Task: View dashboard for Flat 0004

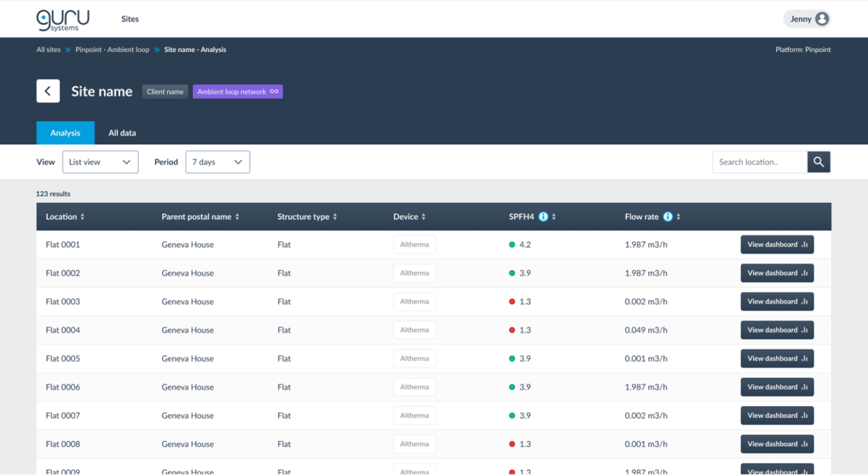Action: pos(777,330)
